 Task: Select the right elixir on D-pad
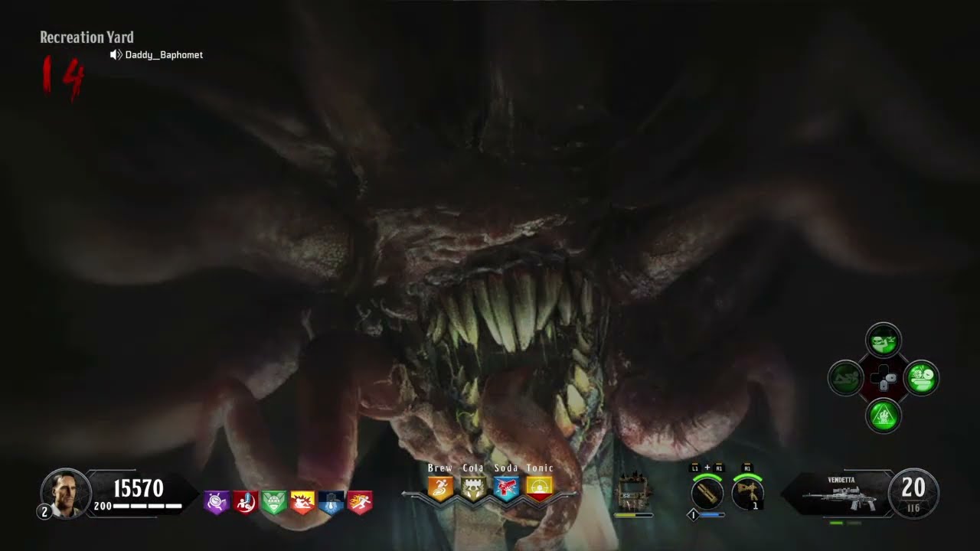[921, 378]
